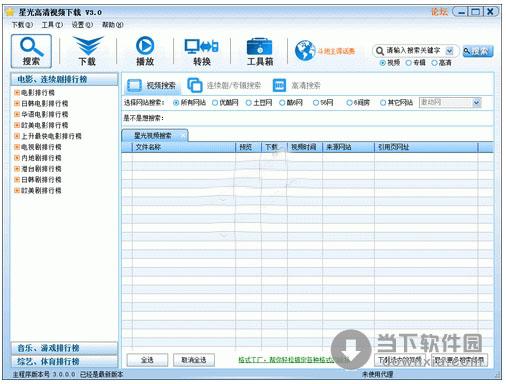This screenshot has height=384, width=506.
Task: Open the 转换 convert toolbar button
Action: 202,51
